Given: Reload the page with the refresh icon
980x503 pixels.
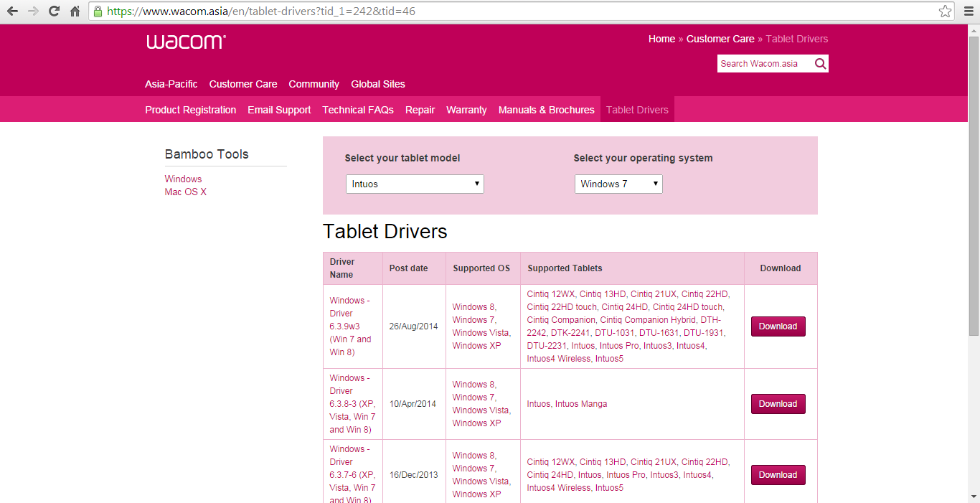Looking at the screenshot, I should coord(54,11).
